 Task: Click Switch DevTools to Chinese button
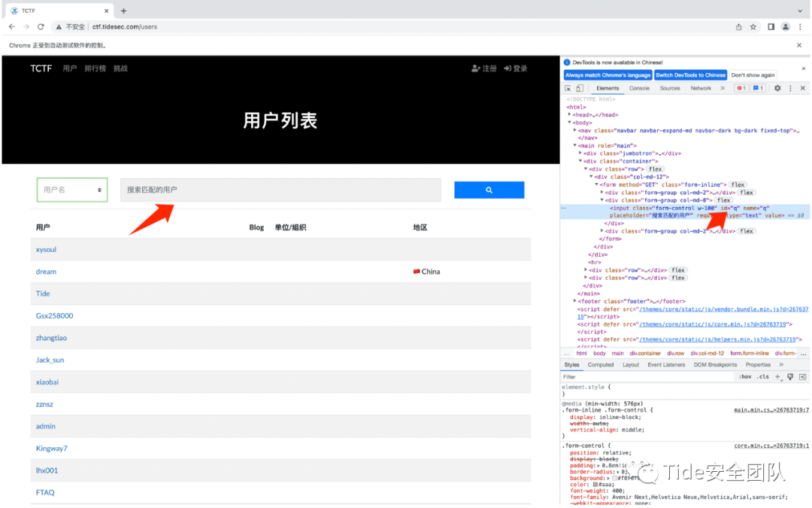click(x=690, y=75)
